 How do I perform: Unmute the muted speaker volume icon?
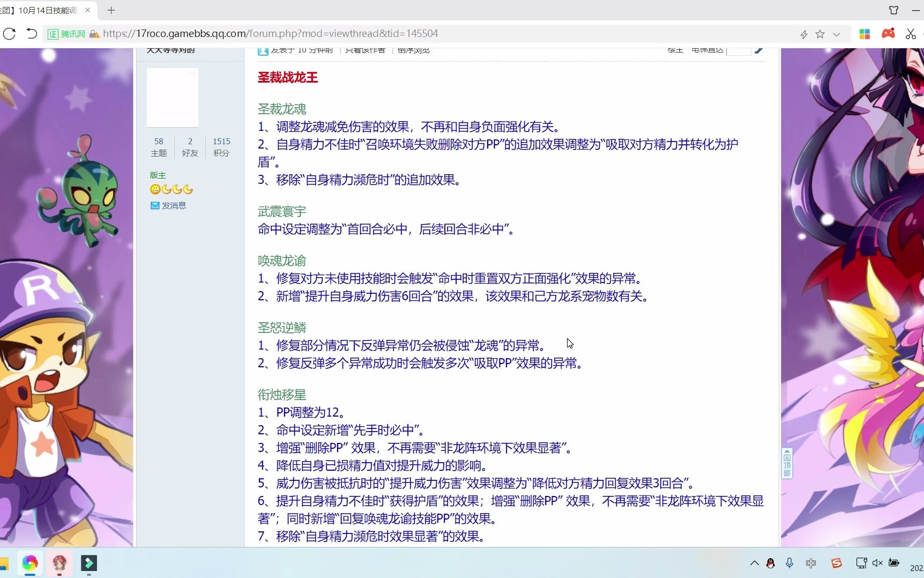click(x=877, y=563)
